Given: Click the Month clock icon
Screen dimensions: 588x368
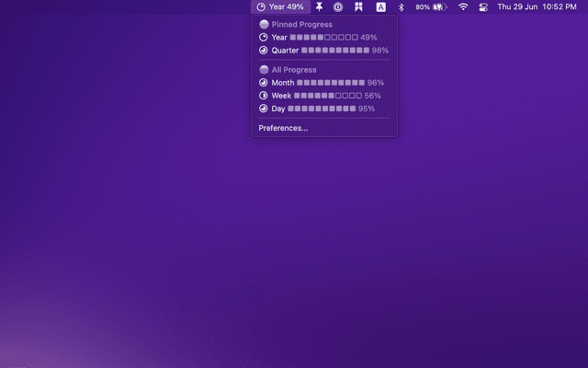Looking at the screenshot, I should 264,83.
